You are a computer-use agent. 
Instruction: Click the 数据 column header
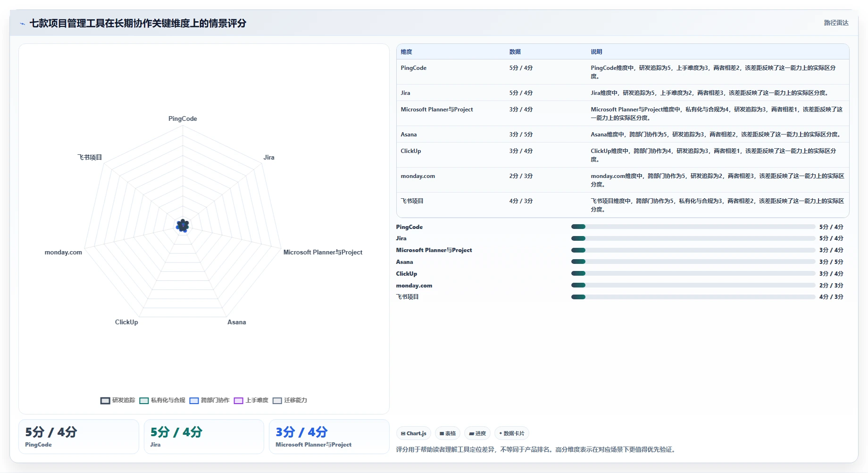[x=515, y=52]
